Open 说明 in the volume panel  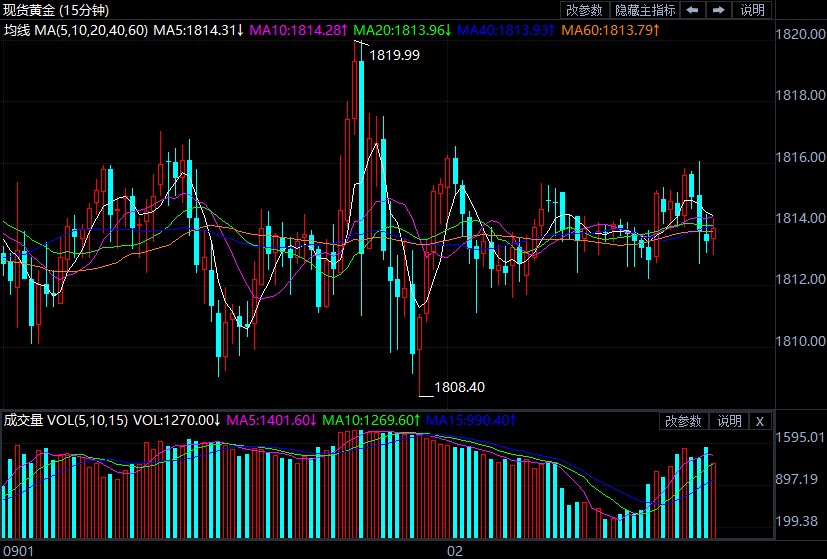click(x=729, y=421)
